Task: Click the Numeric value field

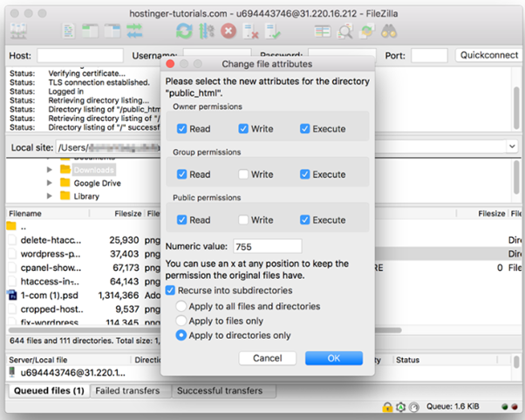Action: pos(266,247)
